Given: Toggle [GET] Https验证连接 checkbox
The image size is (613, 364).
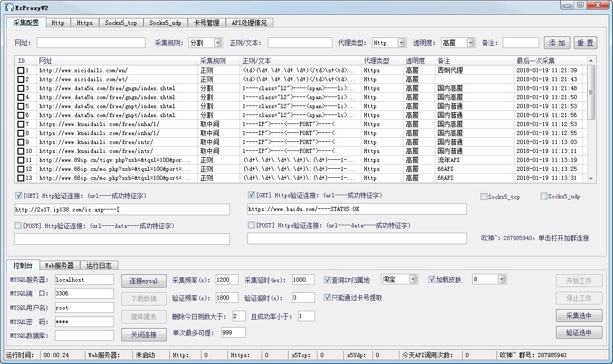Looking at the screenshot, I should click(252, 195).
